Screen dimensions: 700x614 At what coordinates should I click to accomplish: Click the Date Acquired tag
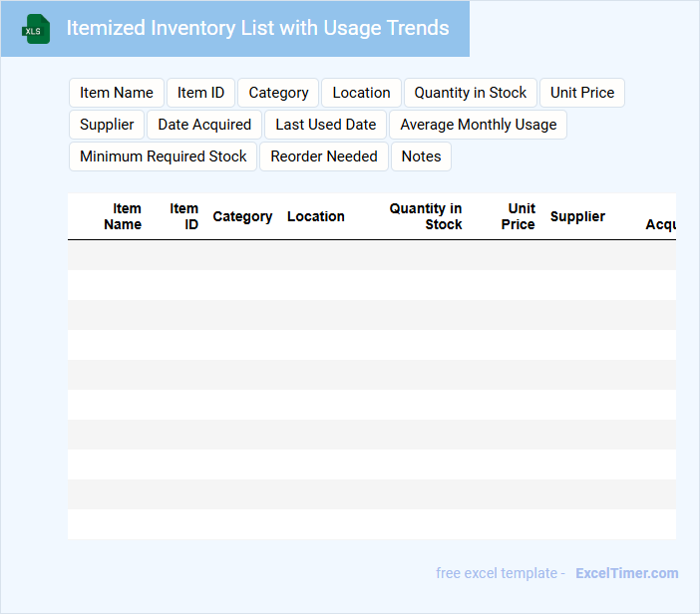click(x=204, y=125)
